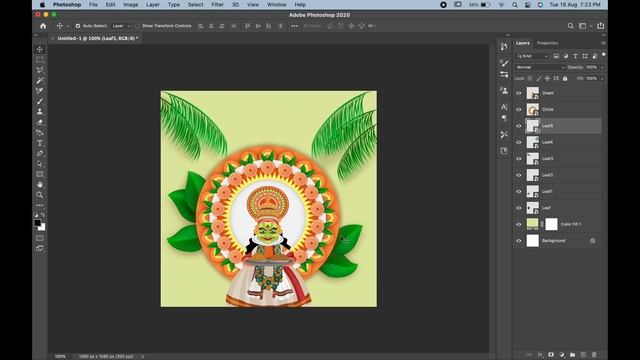Open the Window menu
This screenshot has width=640, height=360.
click(x=276, y=4)
